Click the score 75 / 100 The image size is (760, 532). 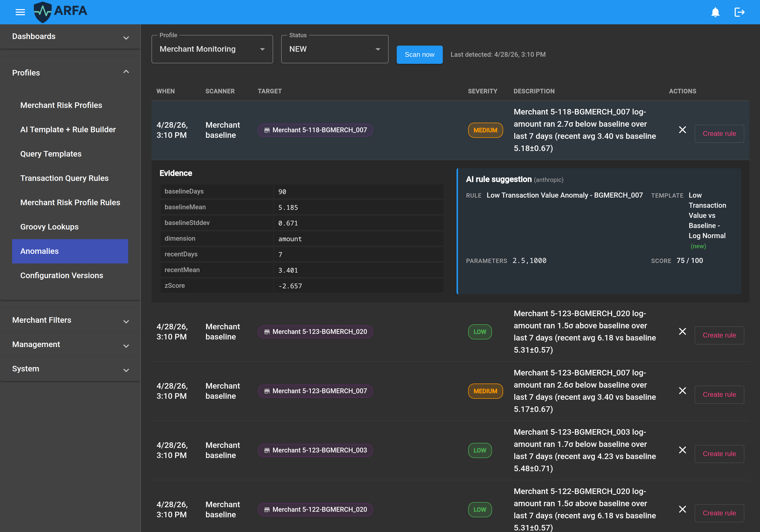[690, 260]
